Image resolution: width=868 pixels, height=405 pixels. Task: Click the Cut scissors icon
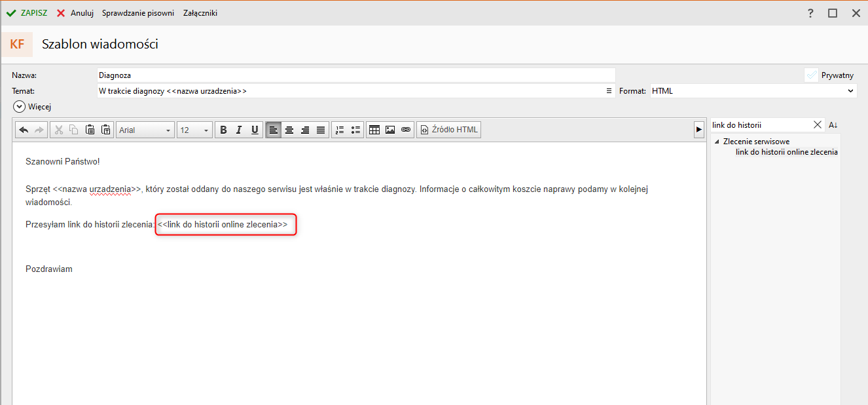click(x=59, y=130)
